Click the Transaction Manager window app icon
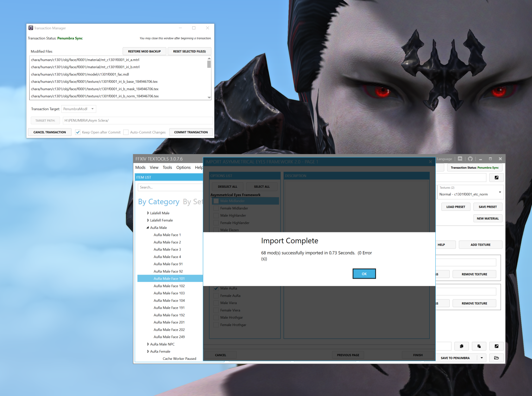This screenshot has height=396, width=532. (x=31, y=28)
